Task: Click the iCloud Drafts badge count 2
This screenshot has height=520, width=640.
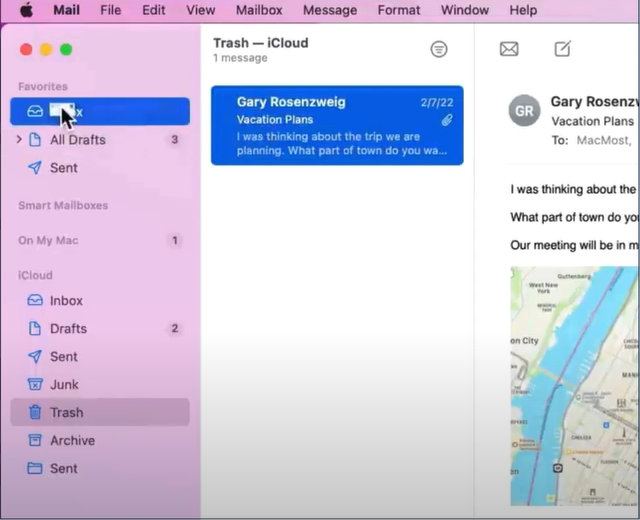Action: [x=175, y=329]
